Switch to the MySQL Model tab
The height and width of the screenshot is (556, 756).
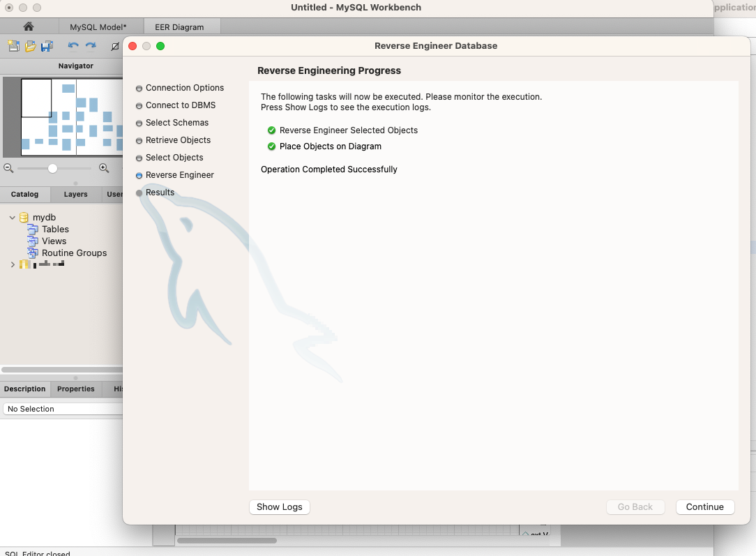(x=98, y=27)
